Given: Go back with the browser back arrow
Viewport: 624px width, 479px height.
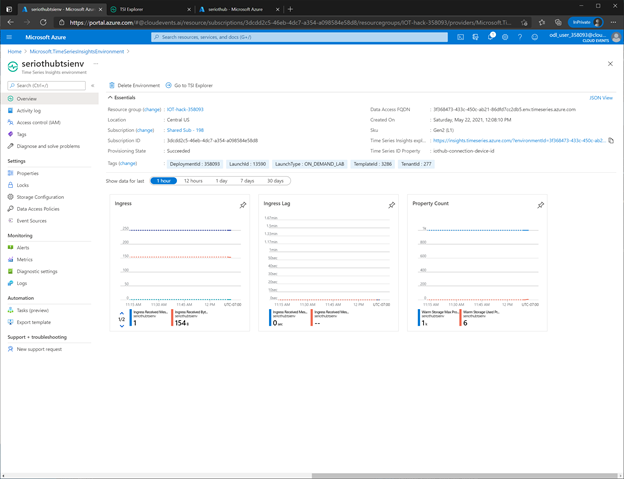Looking at the screenshot, I should (x=11, y=22).
